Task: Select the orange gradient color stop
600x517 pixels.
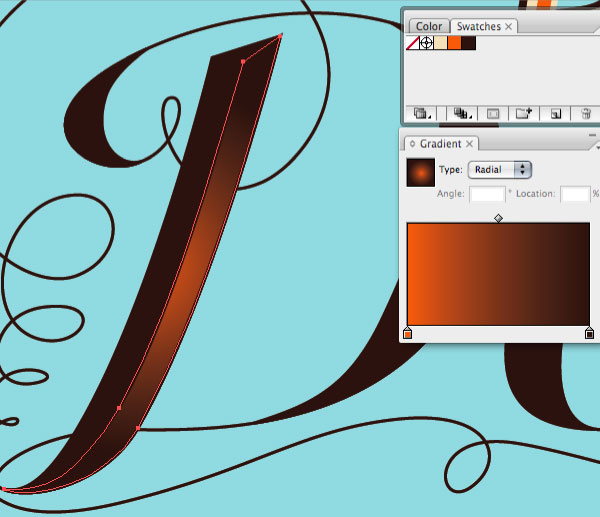Action: 408,333
